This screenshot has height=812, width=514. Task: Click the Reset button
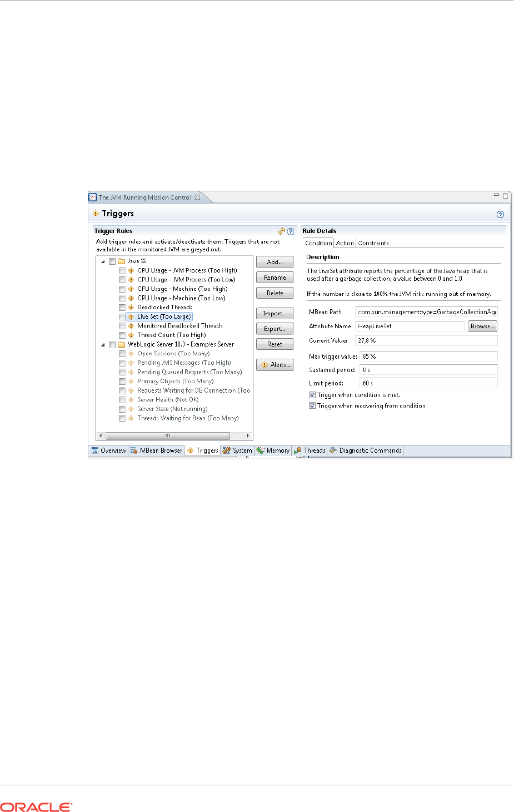[275, 344]
